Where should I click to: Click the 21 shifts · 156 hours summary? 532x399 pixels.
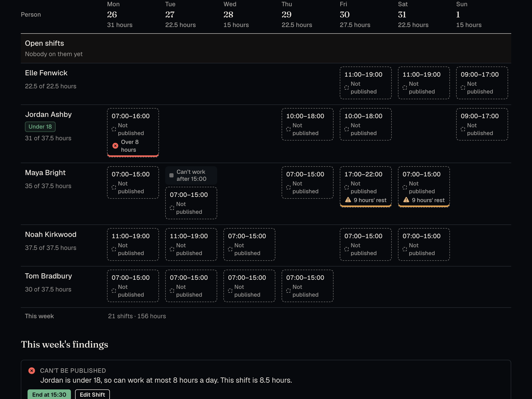tap(137, 316)
